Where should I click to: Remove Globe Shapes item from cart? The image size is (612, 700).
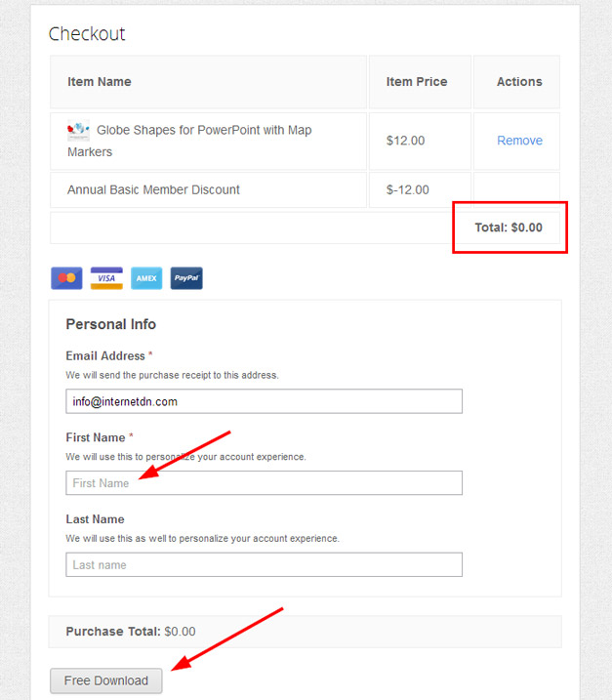[519, 141]
